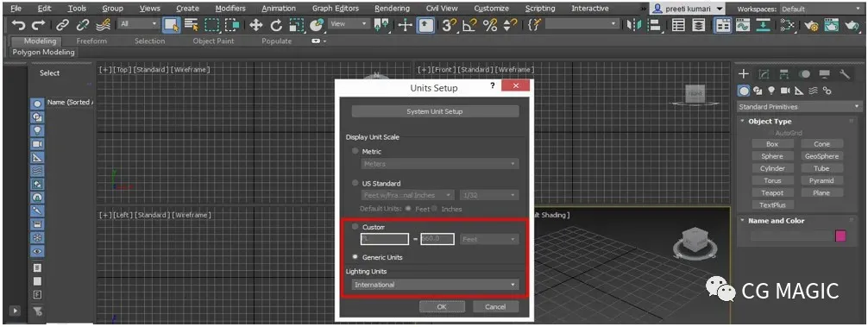Click Cancel in Units Setup dialog
This screenshot has height=327, width=868.
coord(495,306)
